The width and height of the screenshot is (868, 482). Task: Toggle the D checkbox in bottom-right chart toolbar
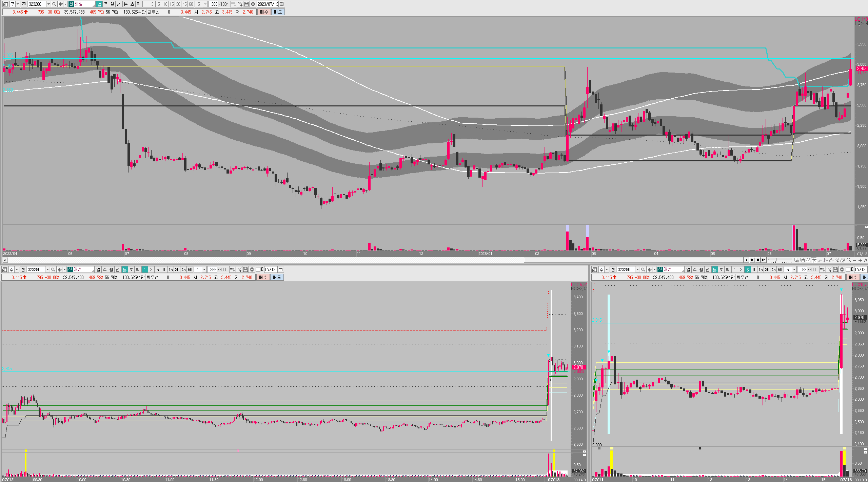point(848,269)
